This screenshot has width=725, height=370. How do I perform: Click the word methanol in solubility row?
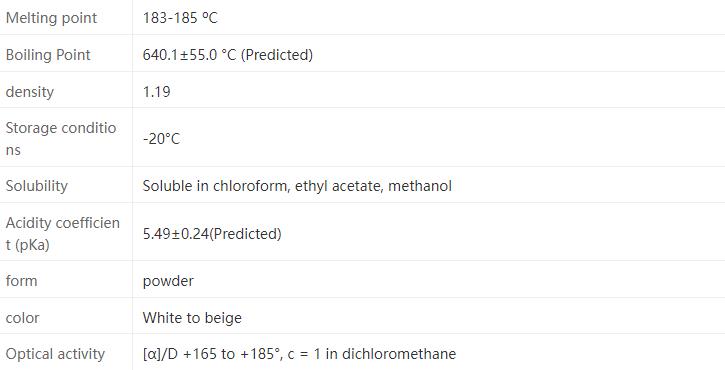click(420, 185)
